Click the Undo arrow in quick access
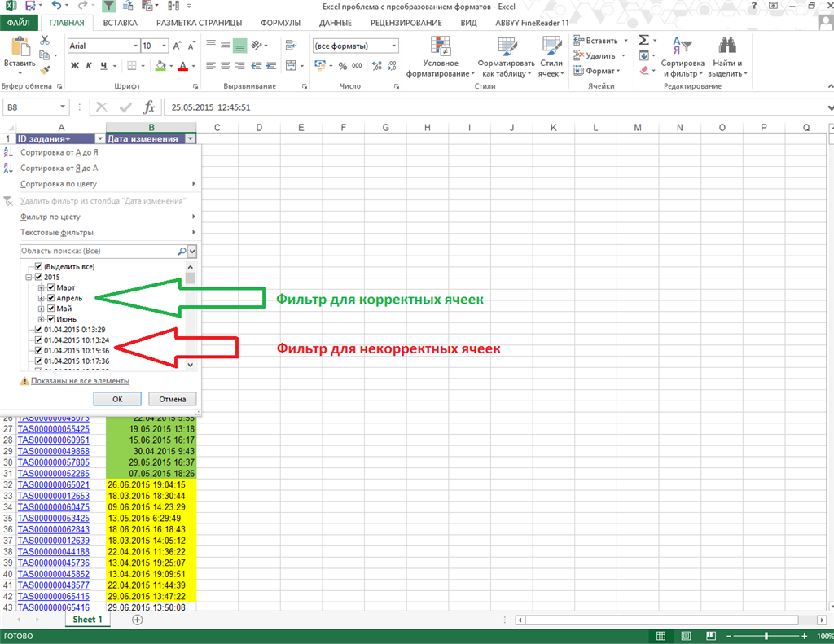This screenshot has width=834, height=644. coord(57,6)
